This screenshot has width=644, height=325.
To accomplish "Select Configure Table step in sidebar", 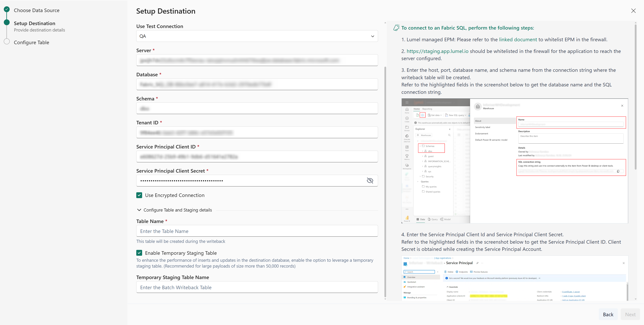I will pyautogui.click(x=32, y=42).
